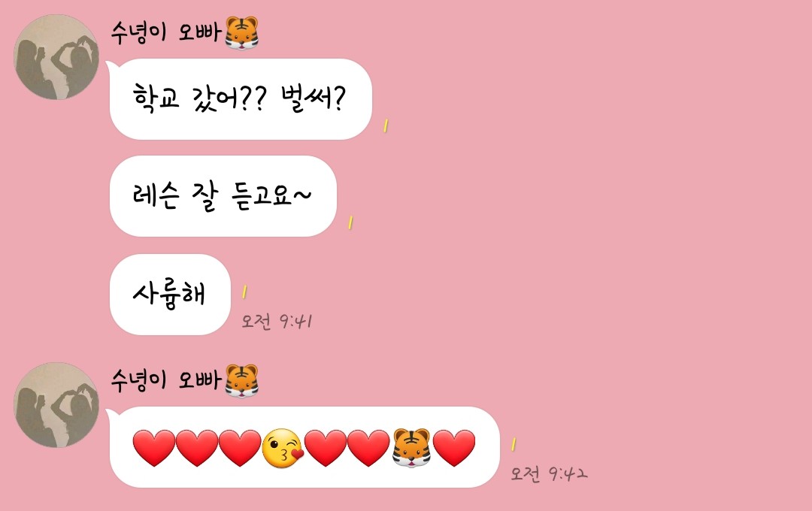Screen dimensions: 812x511
Task: Tap the tiger emoji beside the top sender name
Action: (x=242, y=33)
